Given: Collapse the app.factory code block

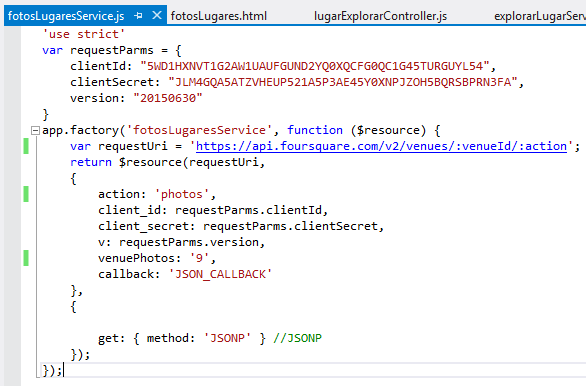Looking at the screenshot, I should 35,130.
